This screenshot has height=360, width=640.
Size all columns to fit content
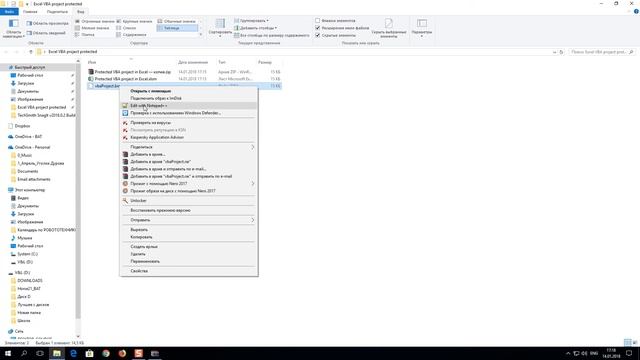tap(271, 36)
